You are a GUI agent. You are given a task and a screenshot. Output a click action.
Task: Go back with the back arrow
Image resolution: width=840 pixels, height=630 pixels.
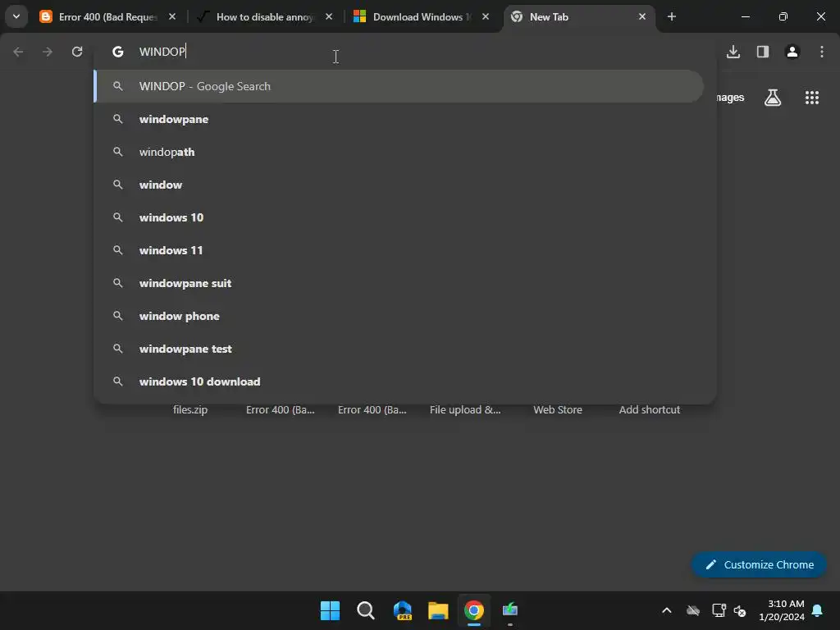tap(18, 52)
